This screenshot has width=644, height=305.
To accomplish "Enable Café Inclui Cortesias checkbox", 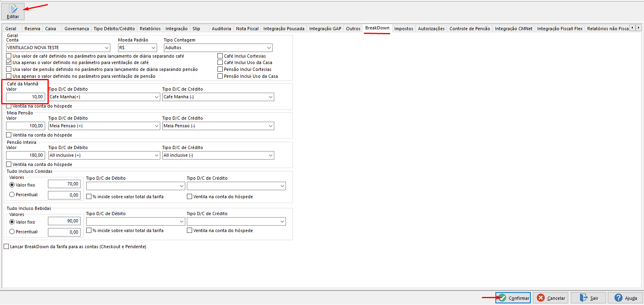I will [x=220, y=56].
